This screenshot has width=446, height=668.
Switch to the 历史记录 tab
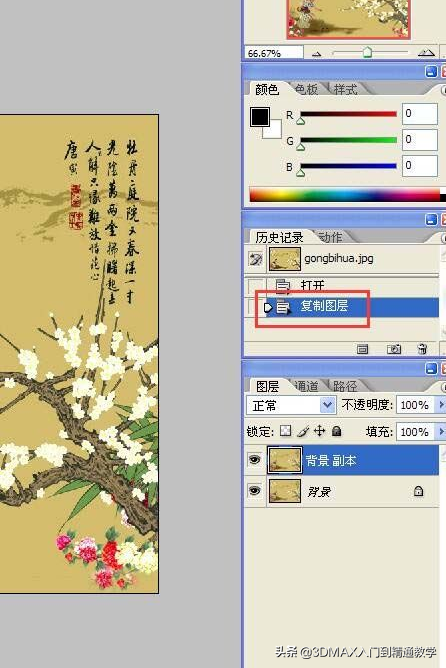click(x=279, y=237)
